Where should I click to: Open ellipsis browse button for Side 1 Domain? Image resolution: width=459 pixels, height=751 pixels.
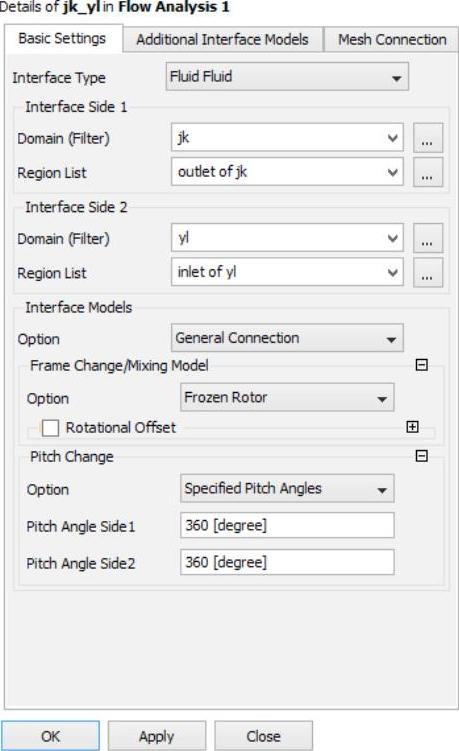point(428,138)
